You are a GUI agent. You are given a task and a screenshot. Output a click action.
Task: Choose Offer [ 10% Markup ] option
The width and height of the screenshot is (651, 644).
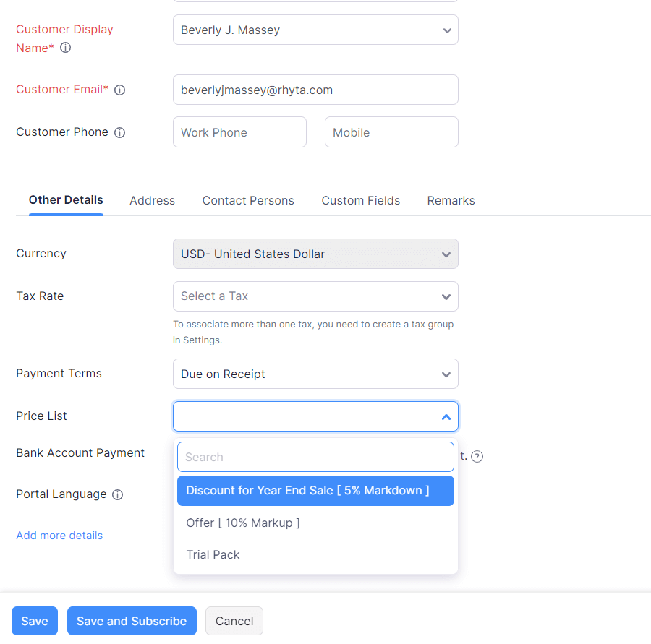pos(243,523)
